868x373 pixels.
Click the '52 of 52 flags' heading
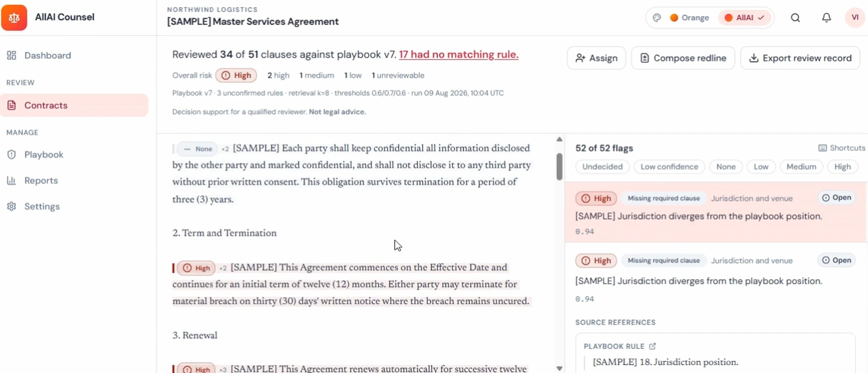click(604, 148)
